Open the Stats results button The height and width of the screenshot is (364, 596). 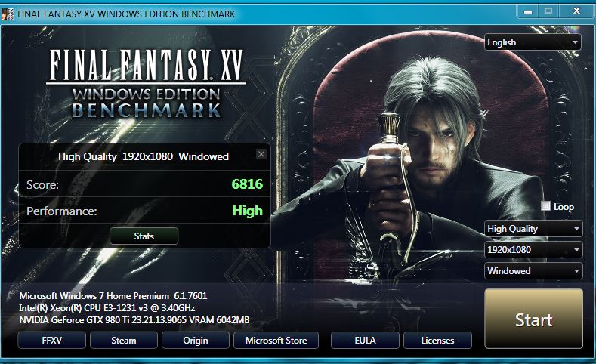(x=144, y=236)
